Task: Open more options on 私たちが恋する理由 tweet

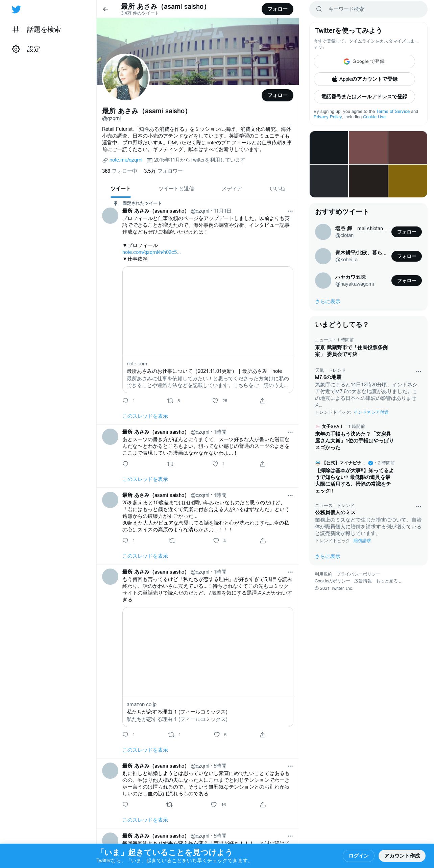Action: point(290,572)
